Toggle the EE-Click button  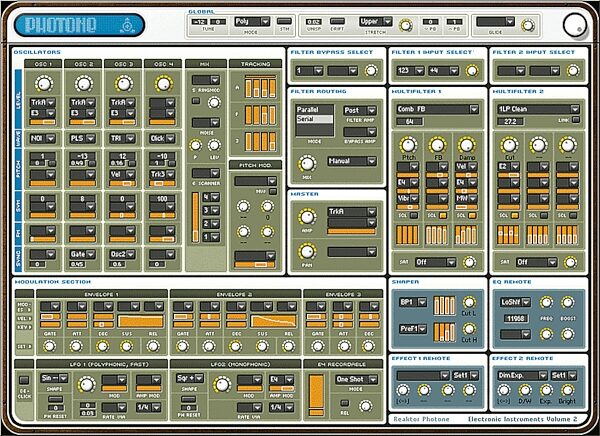click(x=24, y=380)
